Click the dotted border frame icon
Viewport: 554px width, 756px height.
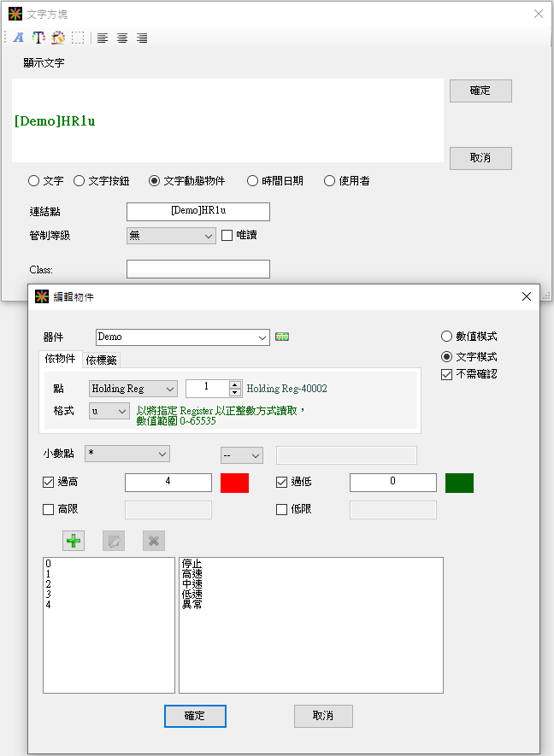coord(78,38)
